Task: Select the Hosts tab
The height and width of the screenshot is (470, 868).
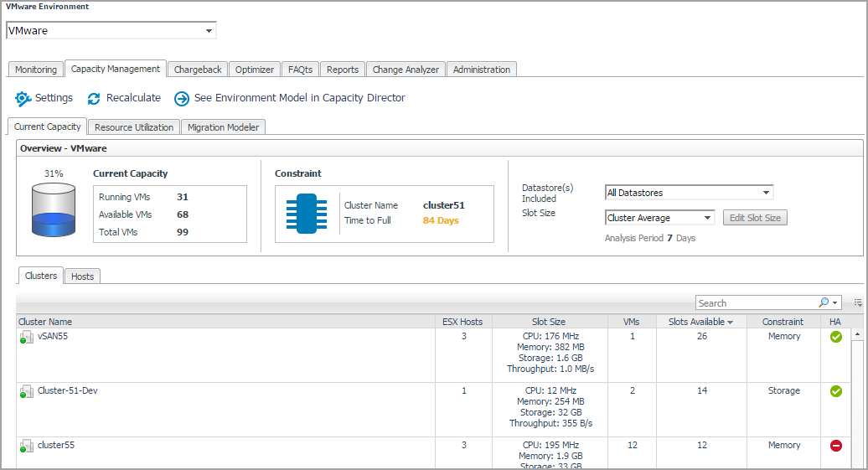Action: [x=82, y=276]
